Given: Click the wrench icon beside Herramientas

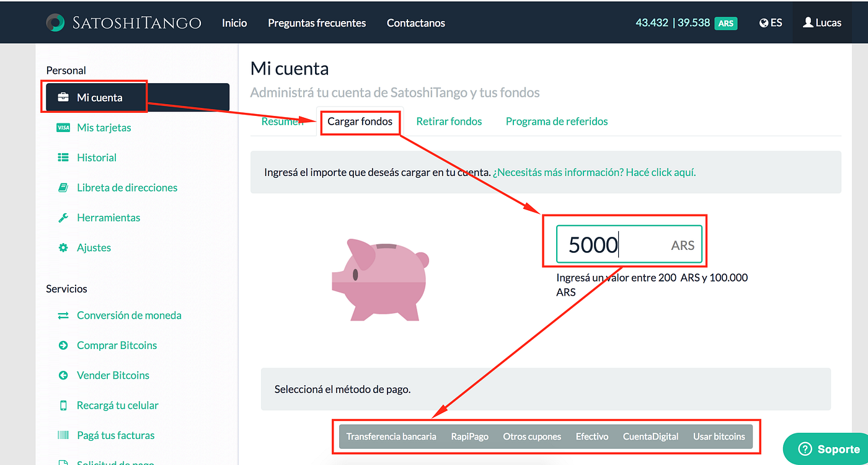Looking at the screenshot, I should tap(63, 218).
